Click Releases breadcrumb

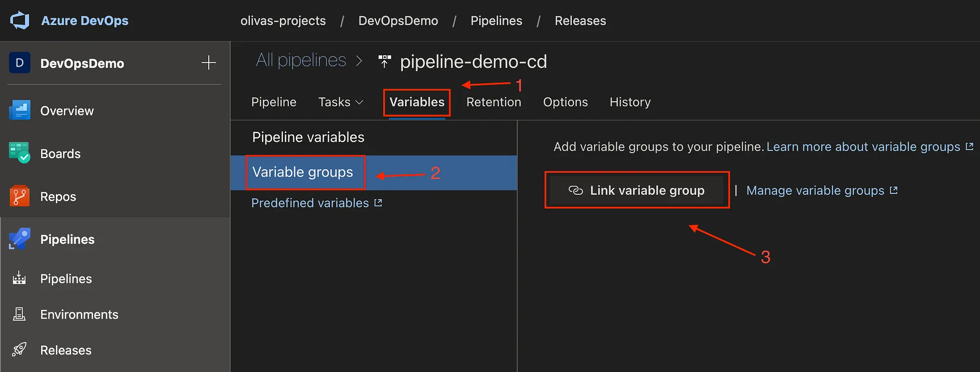pos(580,21)
